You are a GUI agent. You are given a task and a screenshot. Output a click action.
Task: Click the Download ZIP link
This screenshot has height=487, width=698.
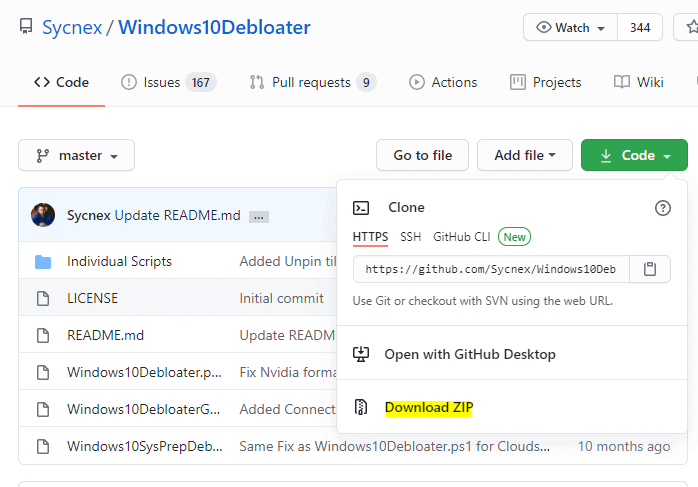(428, 408)
